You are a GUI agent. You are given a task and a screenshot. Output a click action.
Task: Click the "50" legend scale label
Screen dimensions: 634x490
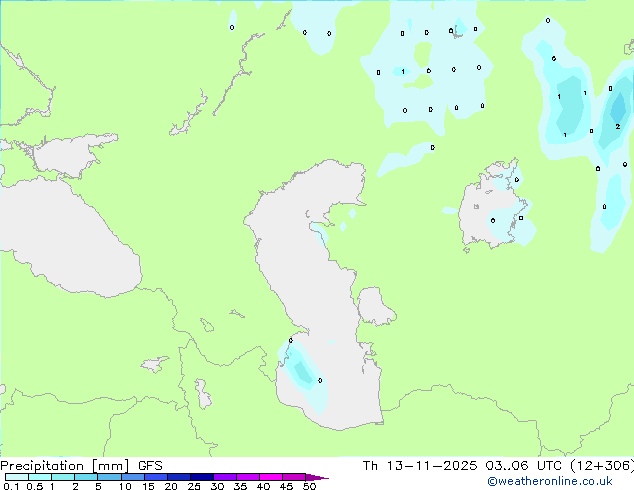coord(309,486)
